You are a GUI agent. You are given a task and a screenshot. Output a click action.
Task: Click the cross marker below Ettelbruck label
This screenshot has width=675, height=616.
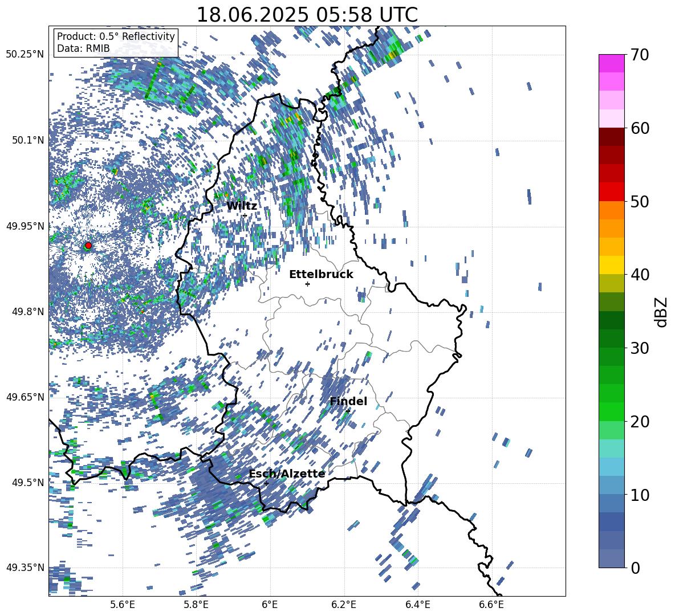[307, 284]
